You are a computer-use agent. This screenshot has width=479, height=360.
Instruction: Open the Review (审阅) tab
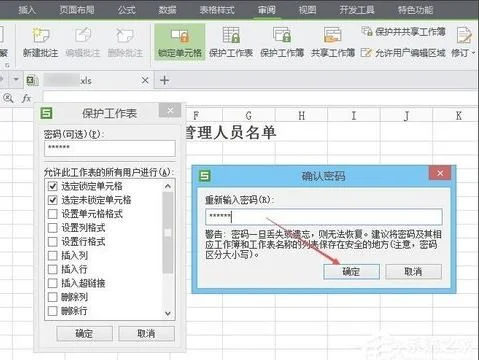[x=267, y=10]
